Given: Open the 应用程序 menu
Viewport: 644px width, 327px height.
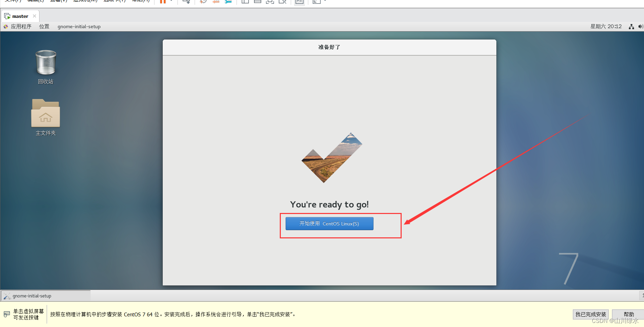Looking at the screenshot, I should [x=21, y=26].
